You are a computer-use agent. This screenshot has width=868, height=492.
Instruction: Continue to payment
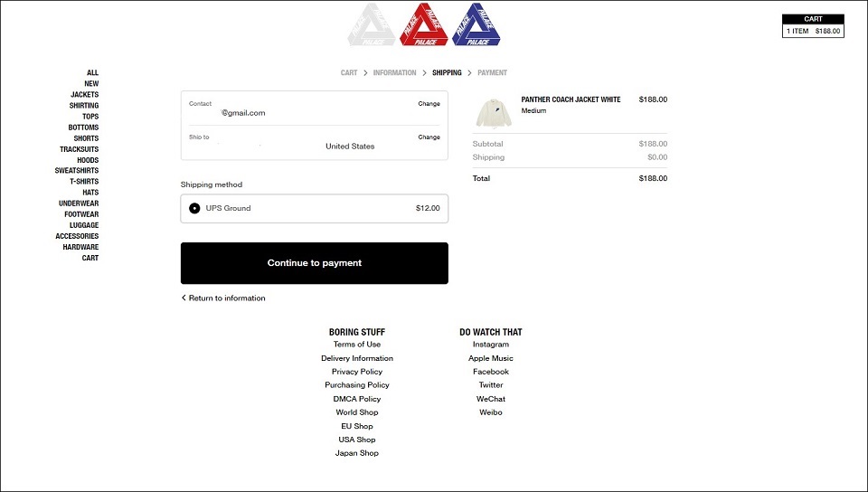coord(315,263)
